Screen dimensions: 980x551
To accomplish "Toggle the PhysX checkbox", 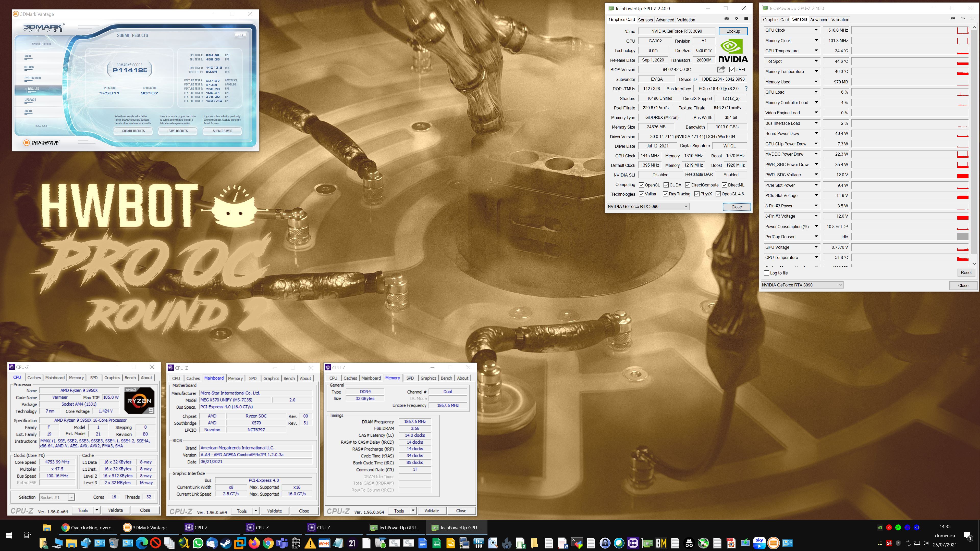I will [697, 194].
